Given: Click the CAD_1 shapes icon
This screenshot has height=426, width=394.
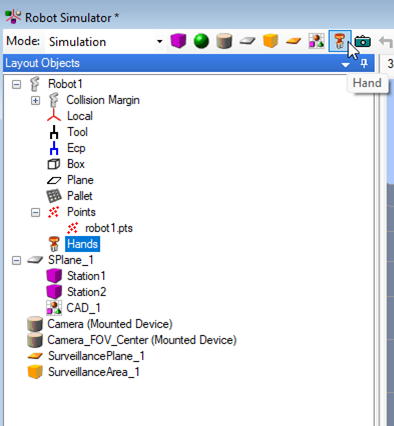Looking at the screenshot, I should [54, 308].
